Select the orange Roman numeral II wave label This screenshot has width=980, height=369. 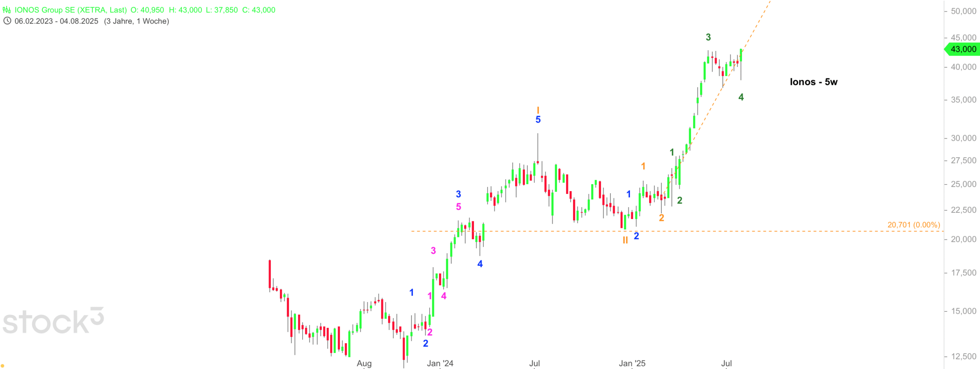pyautogui.click(x=625, y=240)
